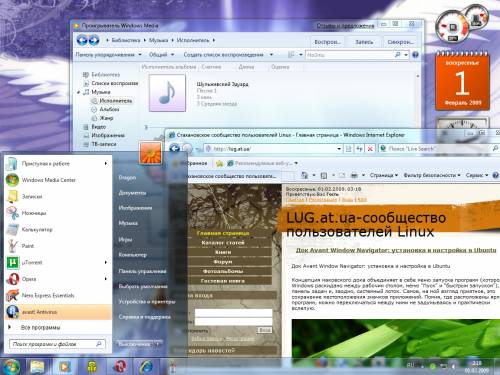Screen dimensions: 500x375
Task: Expand the Opera jump list arrow
Action: click(106, 279)
